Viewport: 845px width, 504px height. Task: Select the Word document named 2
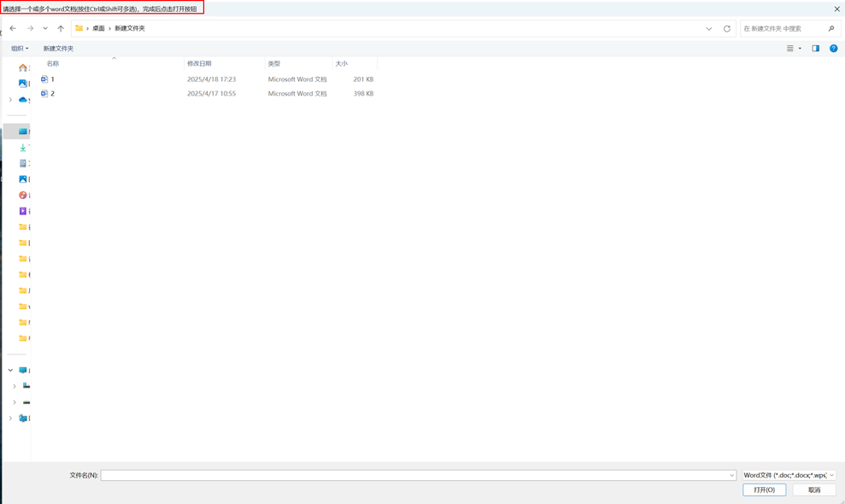point(52,94)
